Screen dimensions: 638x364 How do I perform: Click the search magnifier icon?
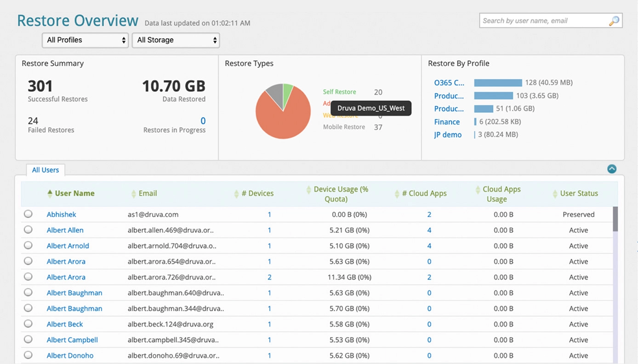pos(615,20)
